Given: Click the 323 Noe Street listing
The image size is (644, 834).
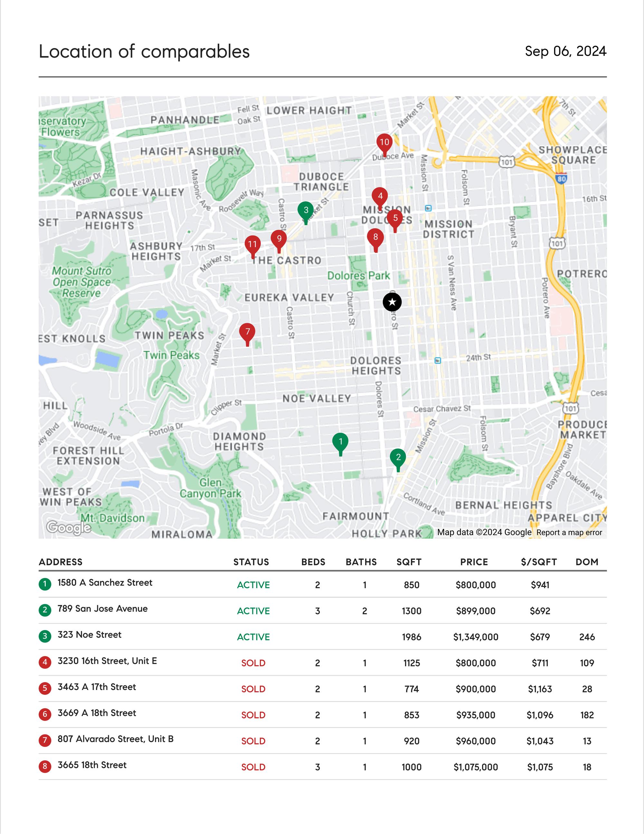Looking at the screenshot, I should 89,635.
